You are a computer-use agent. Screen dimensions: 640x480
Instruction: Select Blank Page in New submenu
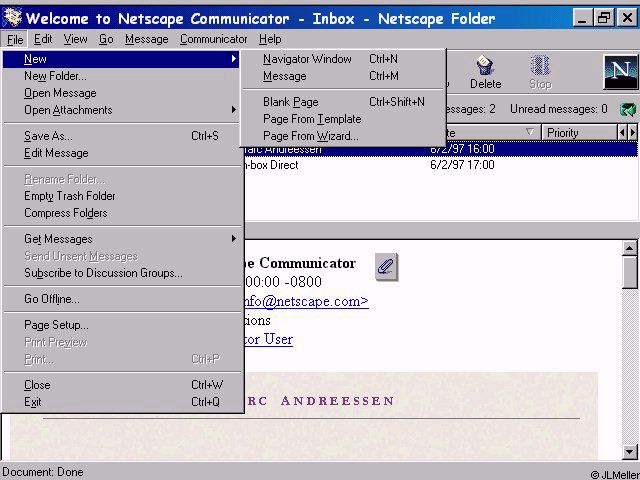point(343,102)
